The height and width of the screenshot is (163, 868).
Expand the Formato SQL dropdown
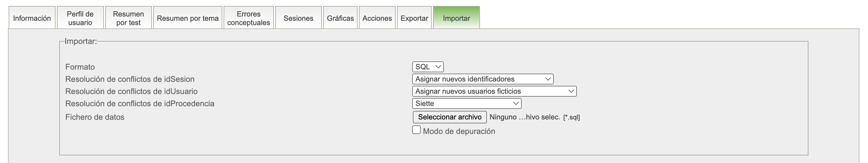pos(428,67)
